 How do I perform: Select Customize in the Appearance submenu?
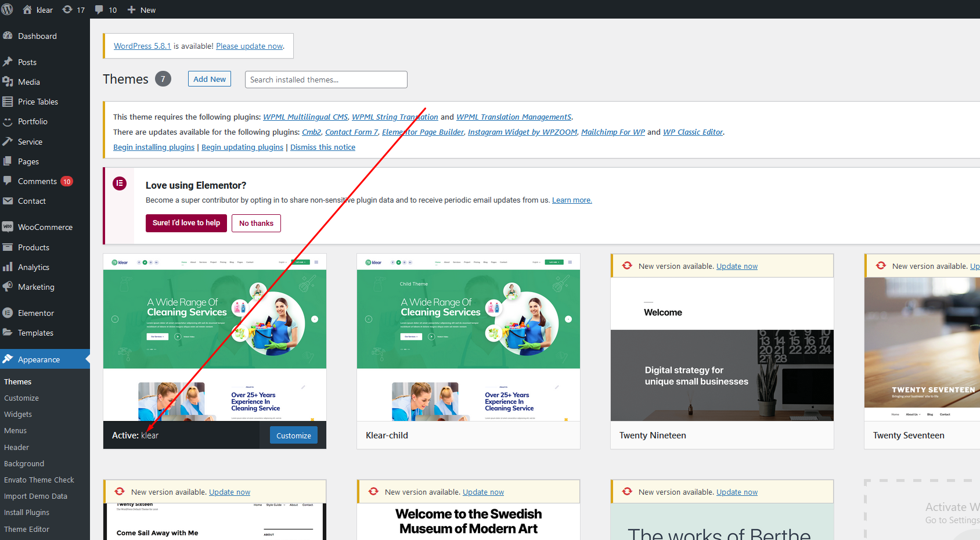21,398
